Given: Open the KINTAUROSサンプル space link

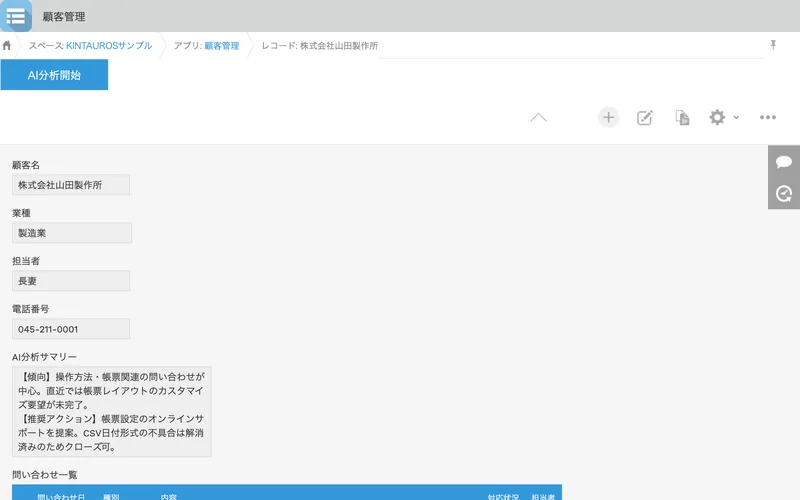Looking at the screenshot, I should (109, 45).
